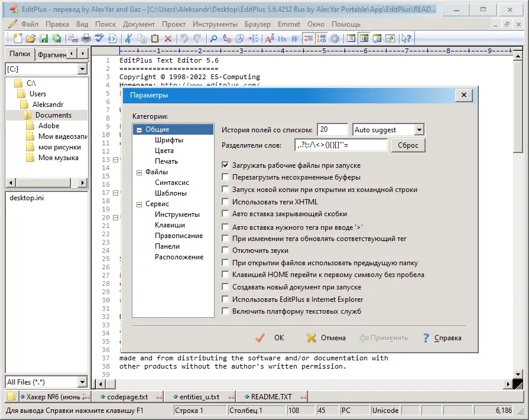The height and width of the screenshot is (420, 529).
Task: Click the Undo arrow icon
Action: click(x=184, y=38)
